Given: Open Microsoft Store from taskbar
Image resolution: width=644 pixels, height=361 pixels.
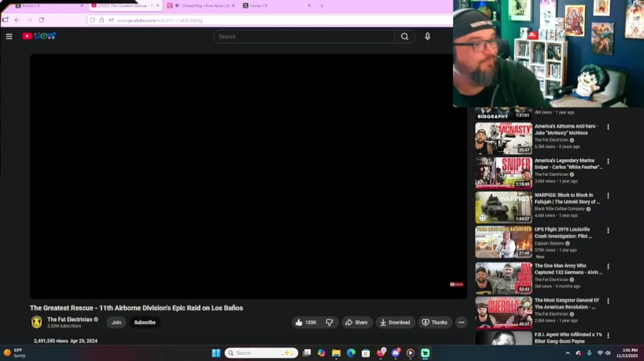Looking at the screenshot, I should (x=366, y=353).
